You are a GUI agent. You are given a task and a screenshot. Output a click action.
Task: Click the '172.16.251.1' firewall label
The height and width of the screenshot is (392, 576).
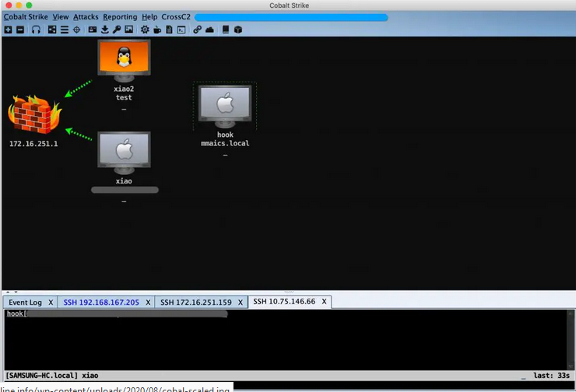point(33,144)
